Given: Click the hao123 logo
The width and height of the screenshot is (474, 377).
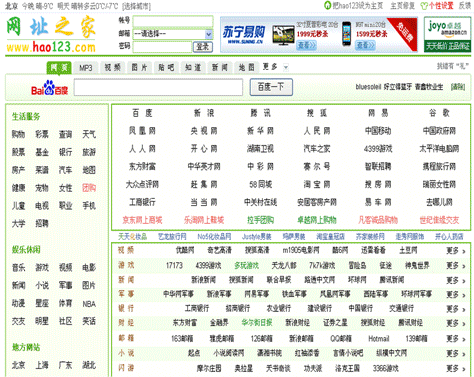Looking at the screenshot, I should click(x=51, y=35).
